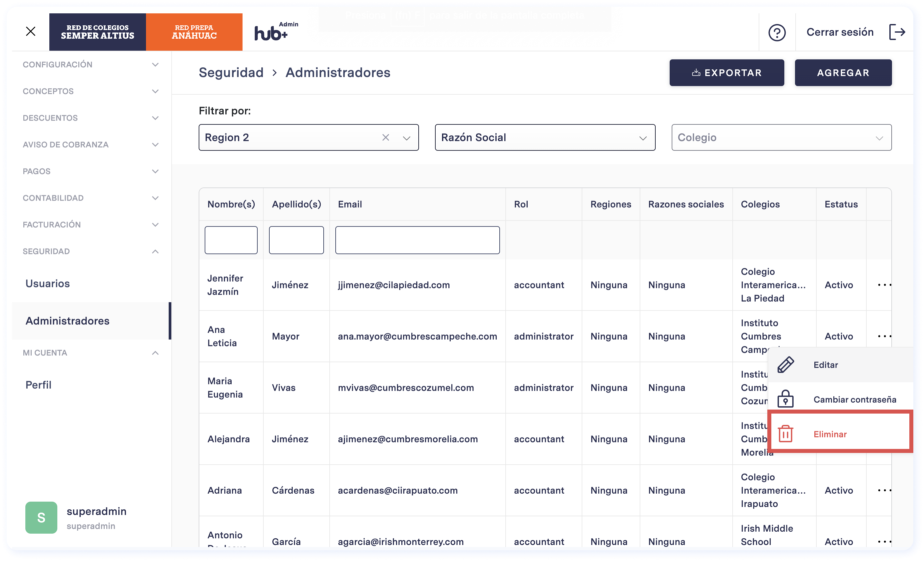The height and width of the screenshot is (561, 924).
Task: Choose Eliminar from the context menu
Action: (840, 431)
